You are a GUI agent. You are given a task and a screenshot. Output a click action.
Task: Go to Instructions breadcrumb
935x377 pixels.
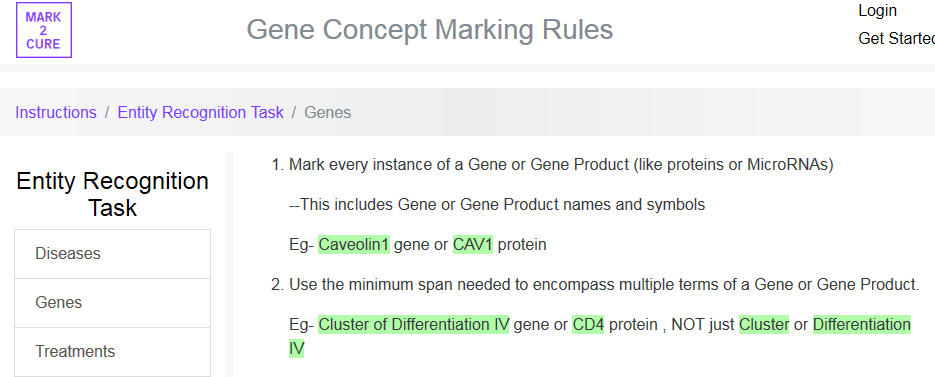[x=55, y=112]
